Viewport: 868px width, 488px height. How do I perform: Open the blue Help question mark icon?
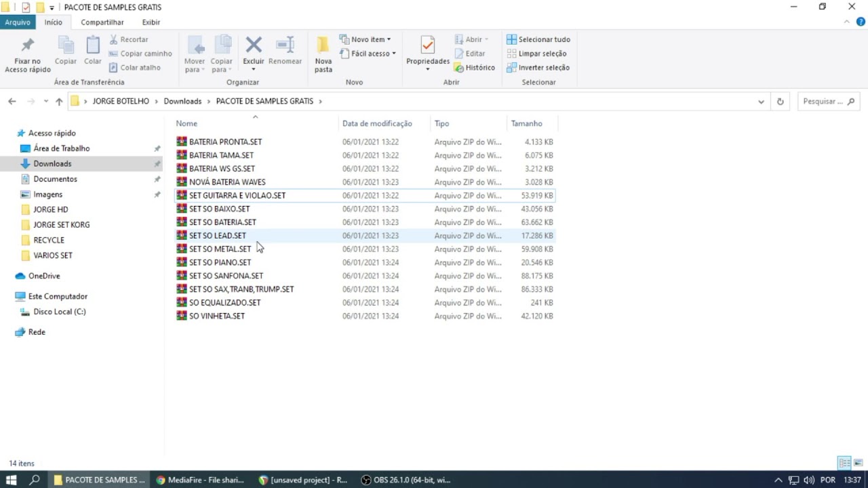[x=861, y=22]
